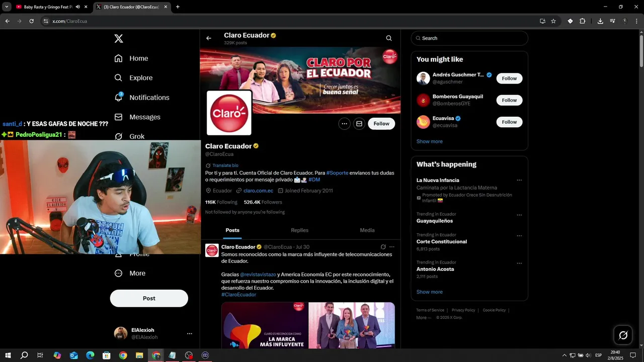Open Explore in the sidebar
The image size is (644, 362).
[133, 78]
